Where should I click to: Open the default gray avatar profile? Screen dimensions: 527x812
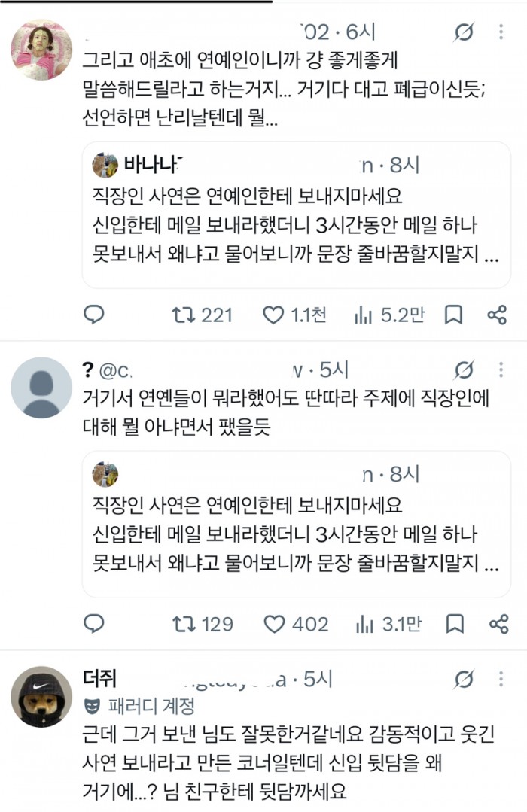click(x=41, y=388)
